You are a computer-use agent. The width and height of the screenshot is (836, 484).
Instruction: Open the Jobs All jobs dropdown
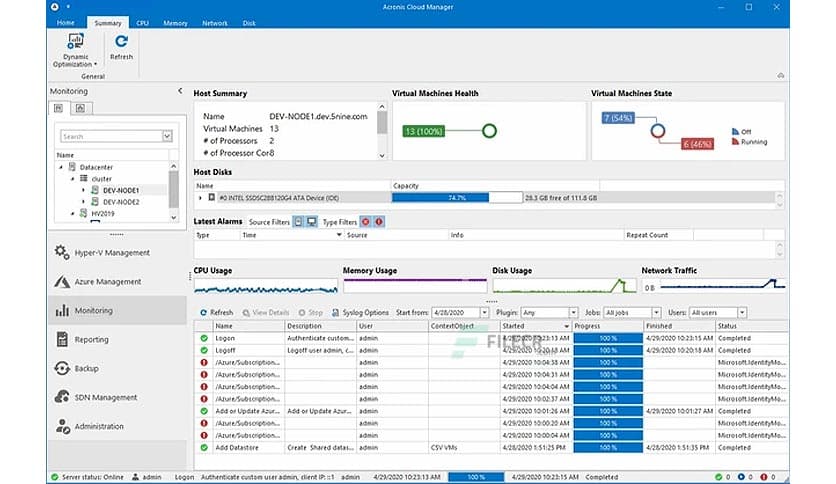click(656, 313)
